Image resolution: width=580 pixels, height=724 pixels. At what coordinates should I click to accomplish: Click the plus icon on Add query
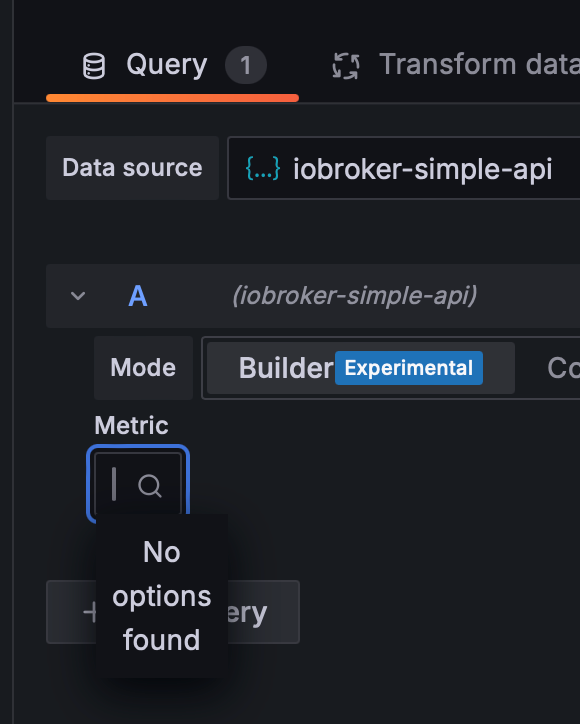[x=90, y=612]
